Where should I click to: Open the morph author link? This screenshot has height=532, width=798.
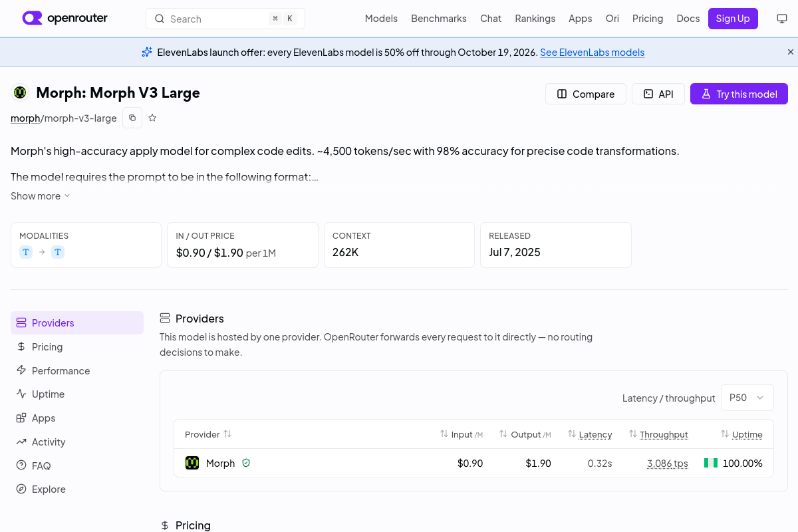point(25,118)
